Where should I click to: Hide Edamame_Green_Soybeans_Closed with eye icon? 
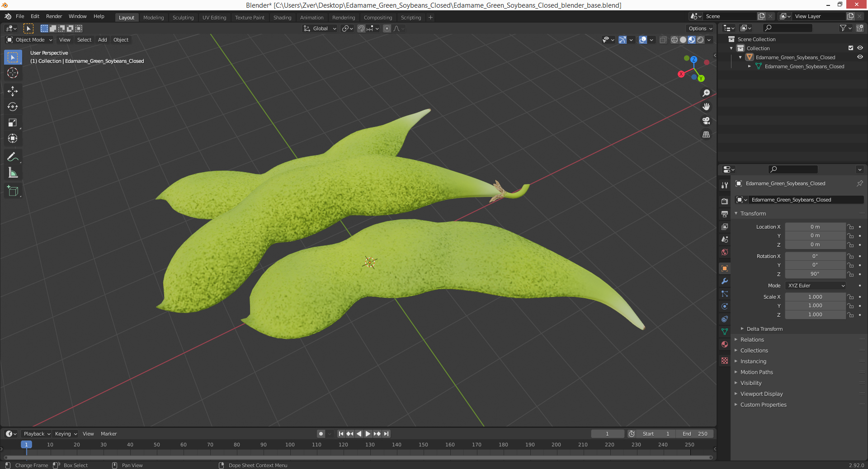(x=860, y=57)
